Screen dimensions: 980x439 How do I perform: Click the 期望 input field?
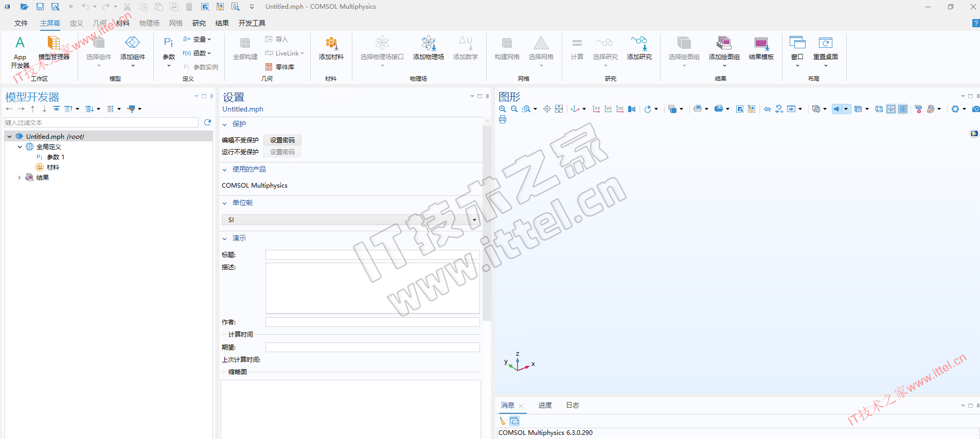[x=372, y=347]
